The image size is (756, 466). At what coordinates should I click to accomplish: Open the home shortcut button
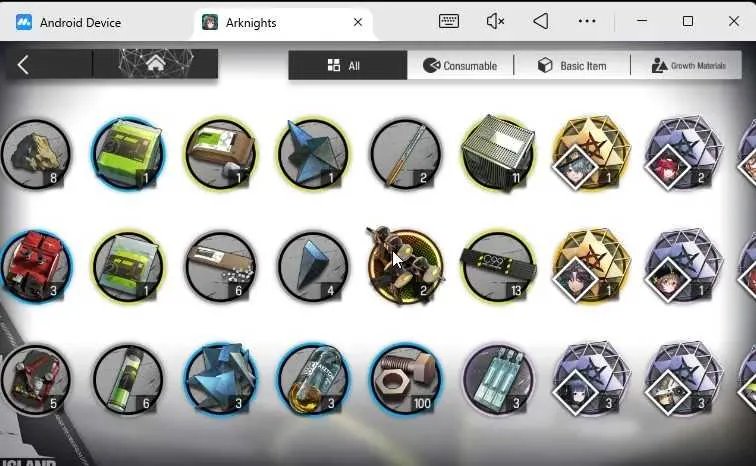[x=155, y=64]
